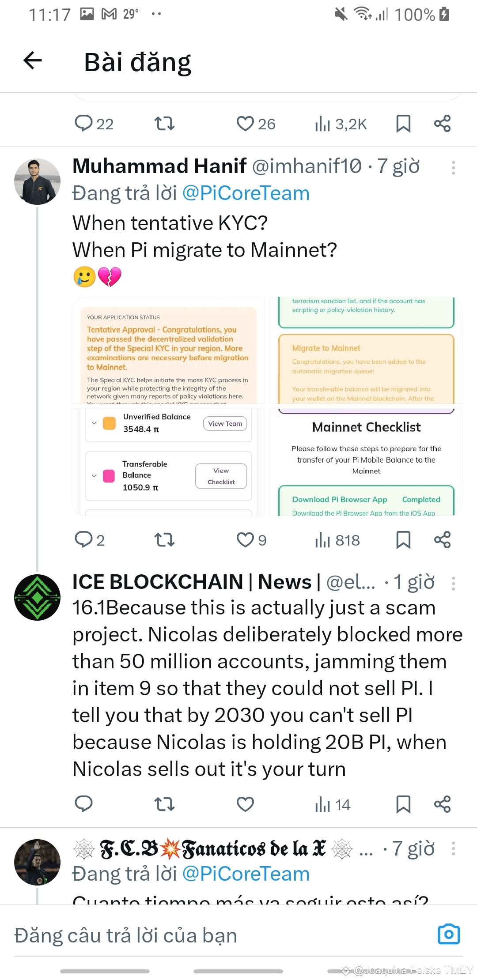Open the @PiCoreTeam mention in Hanif's reply
This screenshot has height=980, width=477.
246,193
